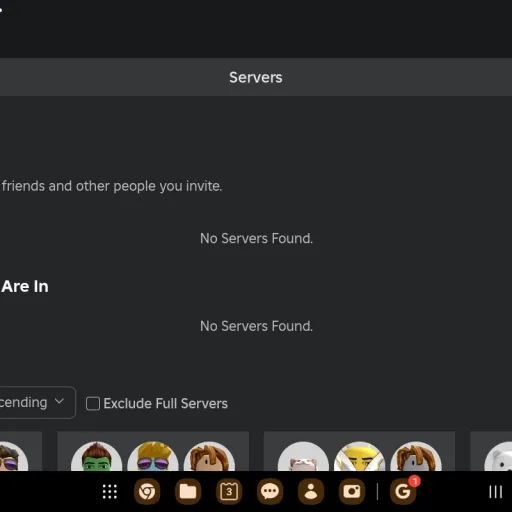
Task: Select the white cat avatar
Action: click(303, 456)
